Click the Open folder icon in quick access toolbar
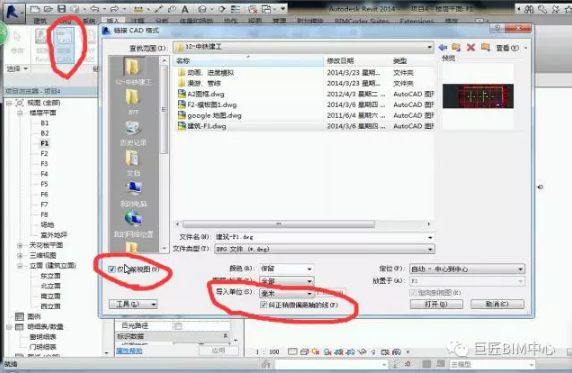This screenshot has width=572, height=373. 48,9
